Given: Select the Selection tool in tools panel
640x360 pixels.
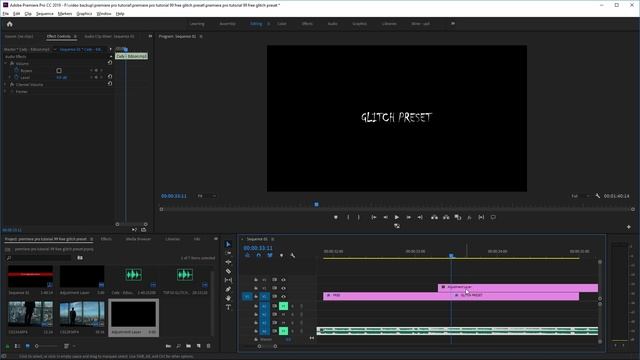Looking at the screenshot, I should (228, 244).
